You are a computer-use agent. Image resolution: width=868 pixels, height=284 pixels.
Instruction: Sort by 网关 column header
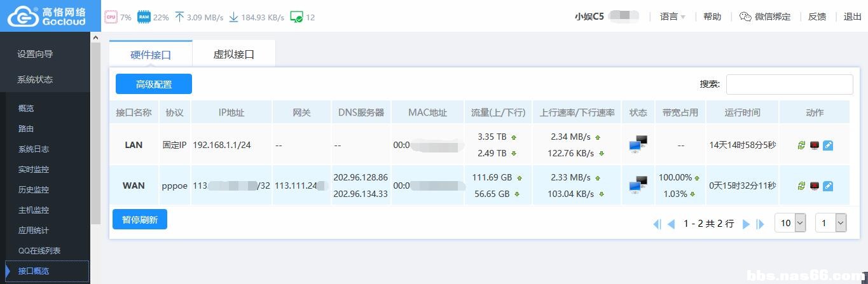tap(301, 112)
